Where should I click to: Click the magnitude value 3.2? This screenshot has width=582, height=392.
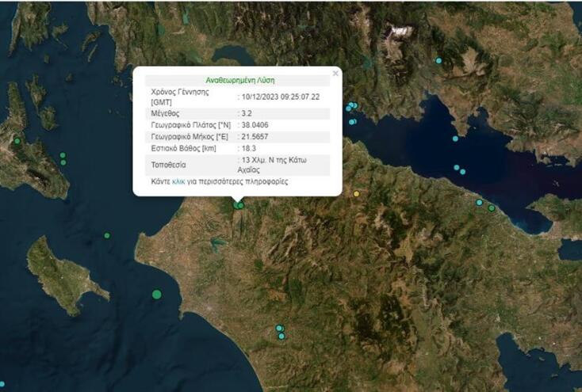[246, 113]
